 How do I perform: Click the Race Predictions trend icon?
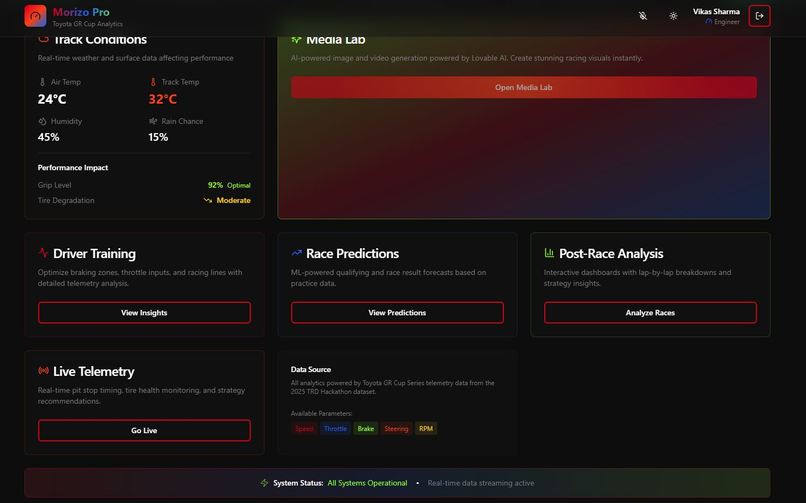(x=296, y=253)
